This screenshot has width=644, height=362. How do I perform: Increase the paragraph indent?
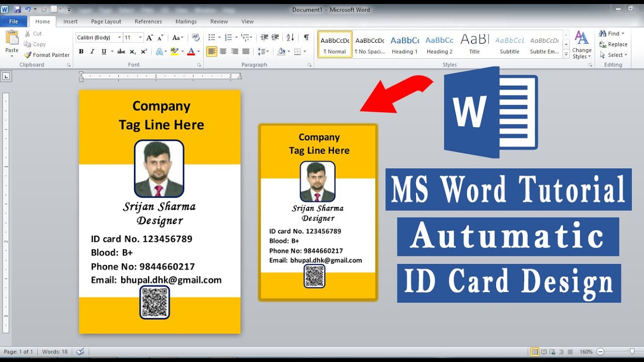click(275, 38)
